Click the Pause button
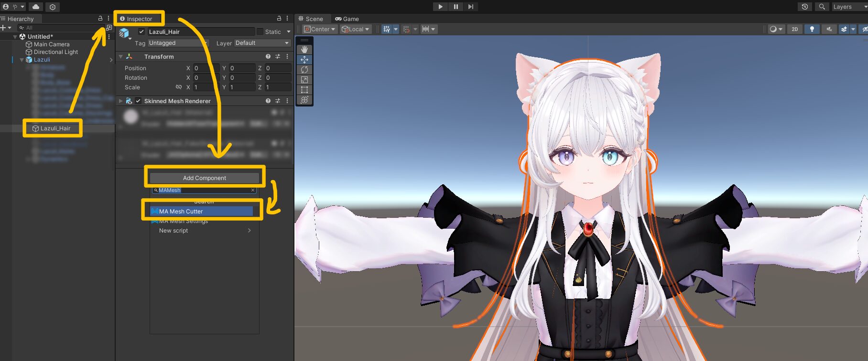This screenshot has width=868, height=361. (456, 7)
